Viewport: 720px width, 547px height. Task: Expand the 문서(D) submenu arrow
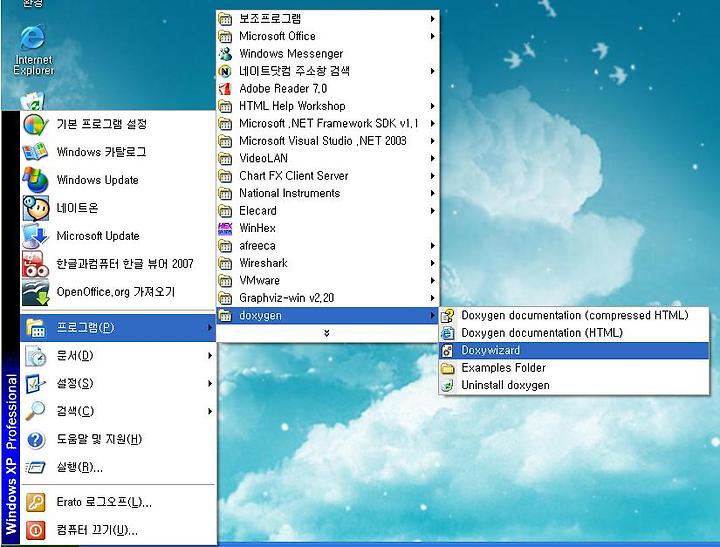point(210,355)
